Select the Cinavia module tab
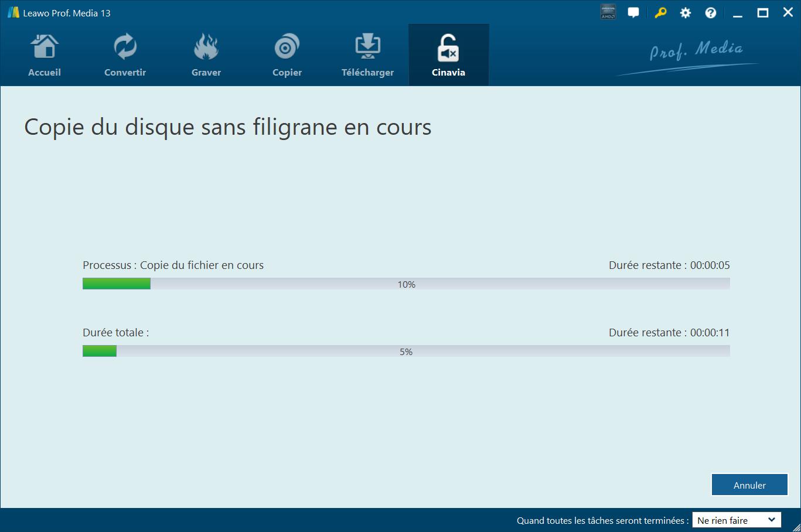 (x=449, y=55)
